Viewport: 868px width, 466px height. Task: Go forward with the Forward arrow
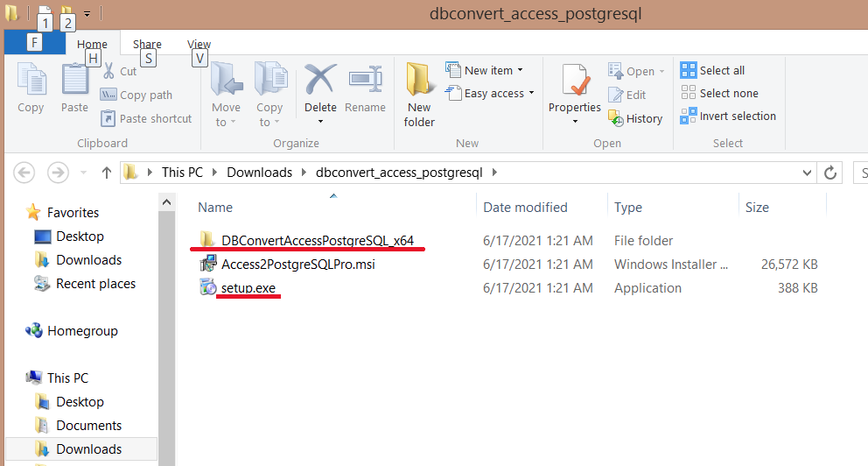point(58,173)
